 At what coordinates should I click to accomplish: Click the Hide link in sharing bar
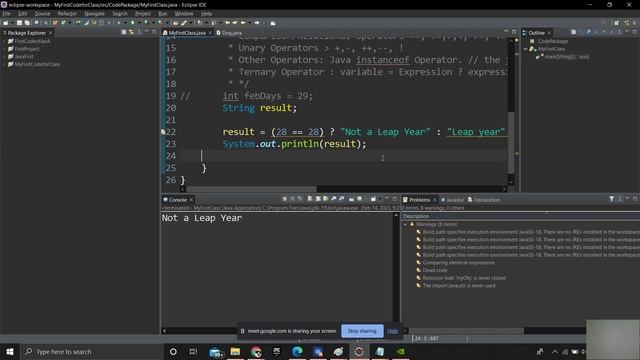(393, 331)
